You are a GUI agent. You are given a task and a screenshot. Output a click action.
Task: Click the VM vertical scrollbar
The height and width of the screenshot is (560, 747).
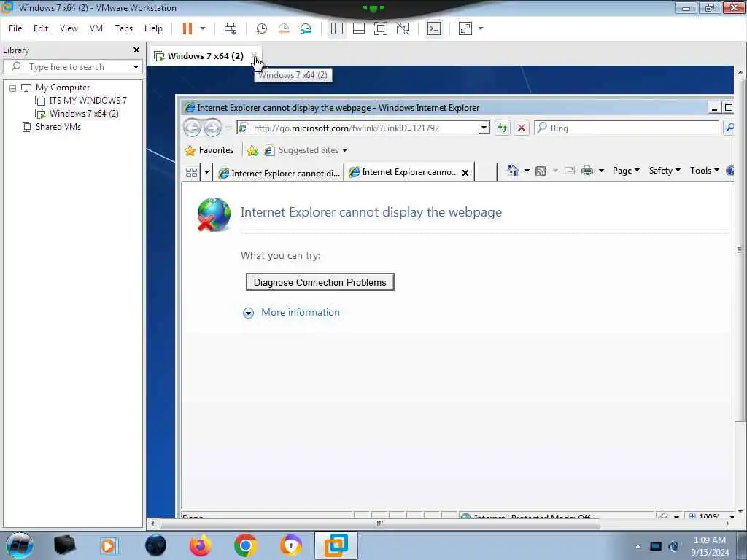[740, 249]
